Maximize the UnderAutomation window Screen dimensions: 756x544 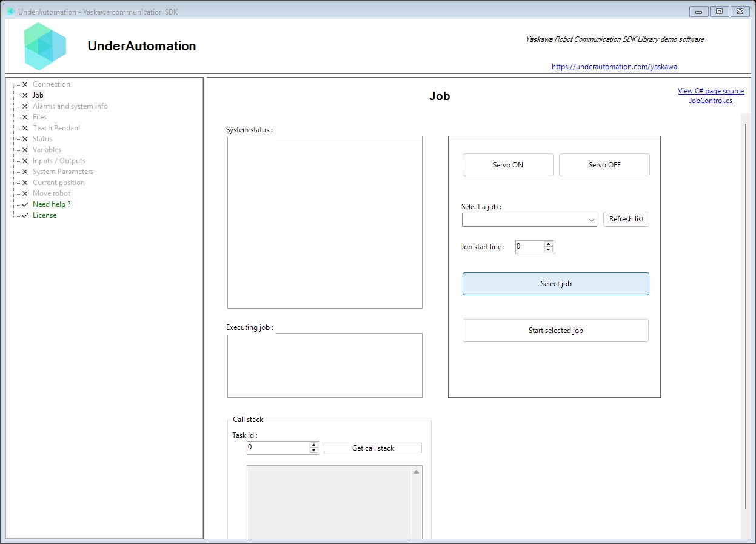[720, 11]
